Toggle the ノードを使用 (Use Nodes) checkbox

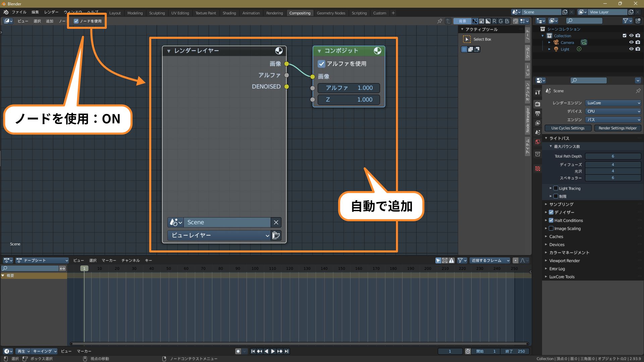pyautogui.click(x=76, y=21)
